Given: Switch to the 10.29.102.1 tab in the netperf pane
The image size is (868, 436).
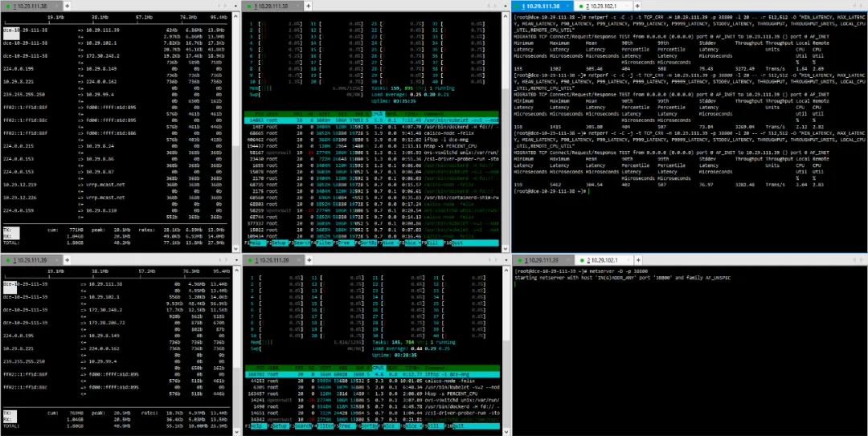Looking at the screenshot, I should pos(600,6).
